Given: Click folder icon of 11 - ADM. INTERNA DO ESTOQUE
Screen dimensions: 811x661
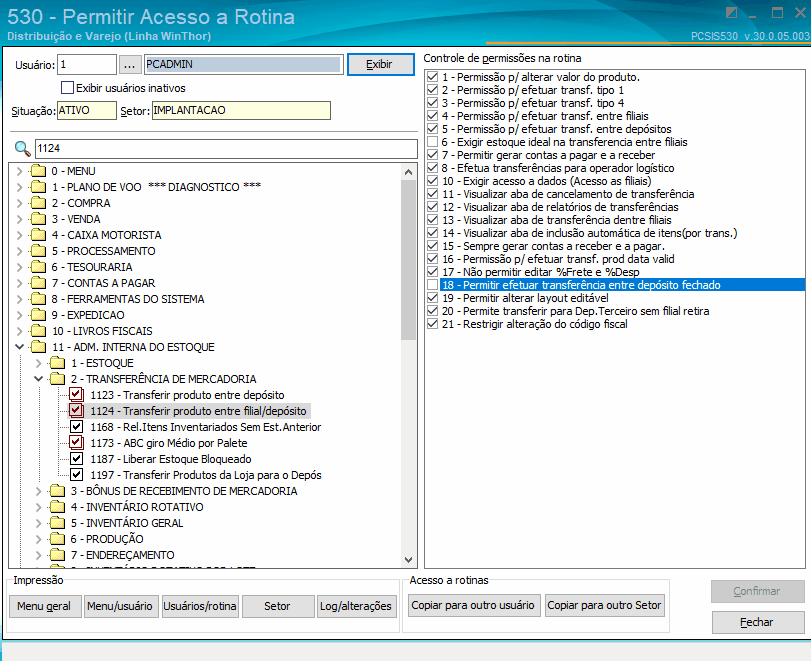Looking at the screenshot, I should coord(38,347).
